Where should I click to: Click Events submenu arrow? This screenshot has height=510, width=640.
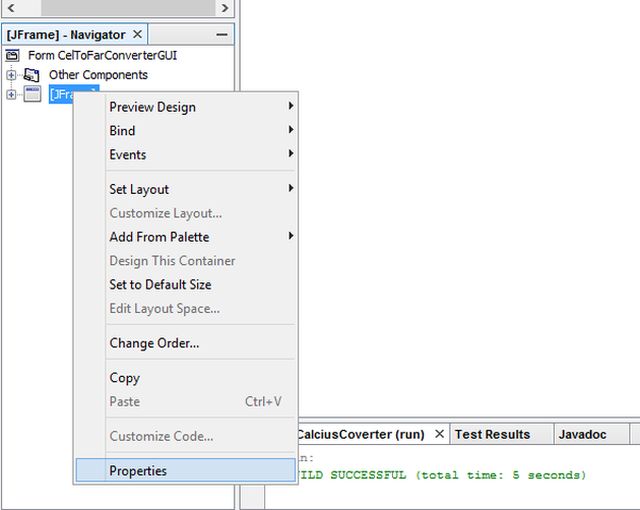click(x=291, y=153)
